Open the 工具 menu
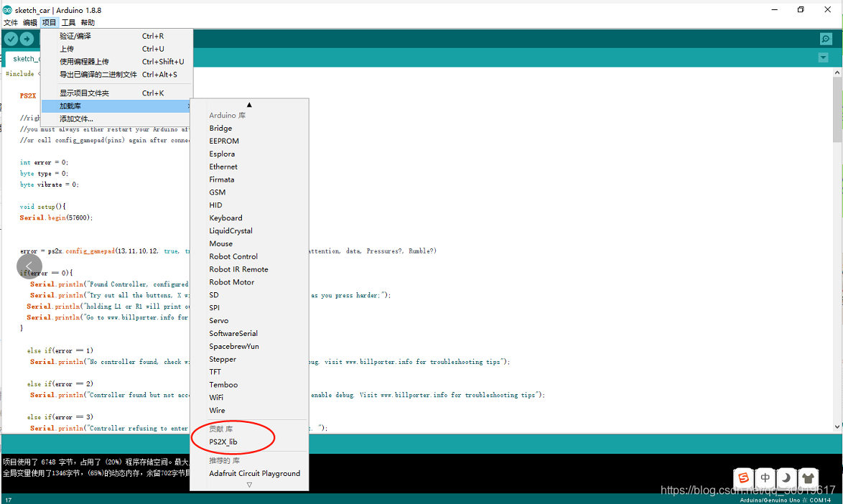 pyautogui.click(x=68, y=22)
